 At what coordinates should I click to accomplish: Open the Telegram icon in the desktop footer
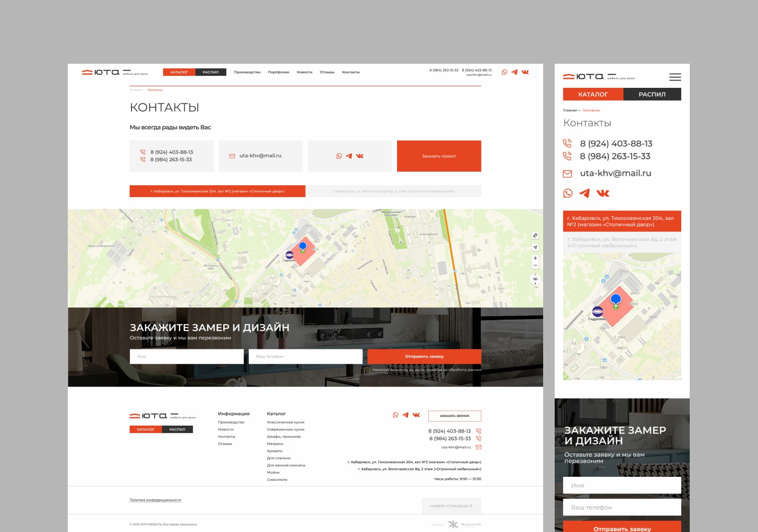pyautogui.click(x=405, y=415)
